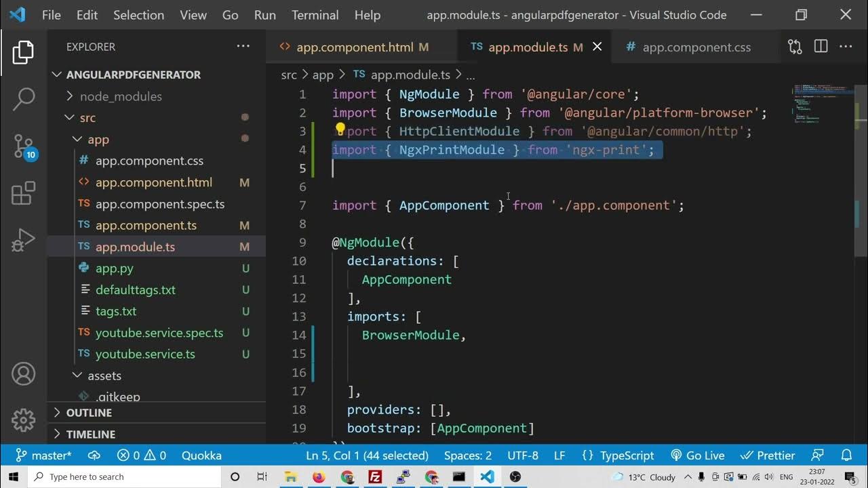Toggle Go Live server in status bar
This screenshot has height=488, width=868.
(x=698, y=455)
